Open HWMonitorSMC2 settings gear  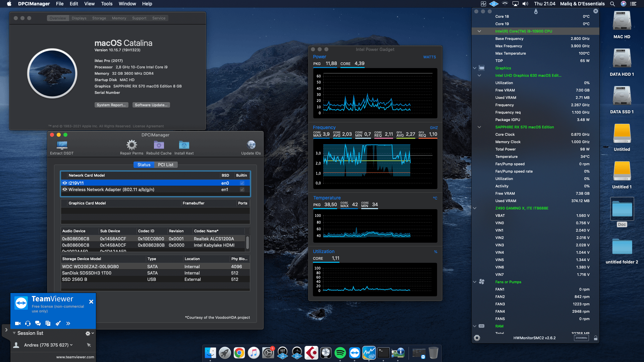477,338
